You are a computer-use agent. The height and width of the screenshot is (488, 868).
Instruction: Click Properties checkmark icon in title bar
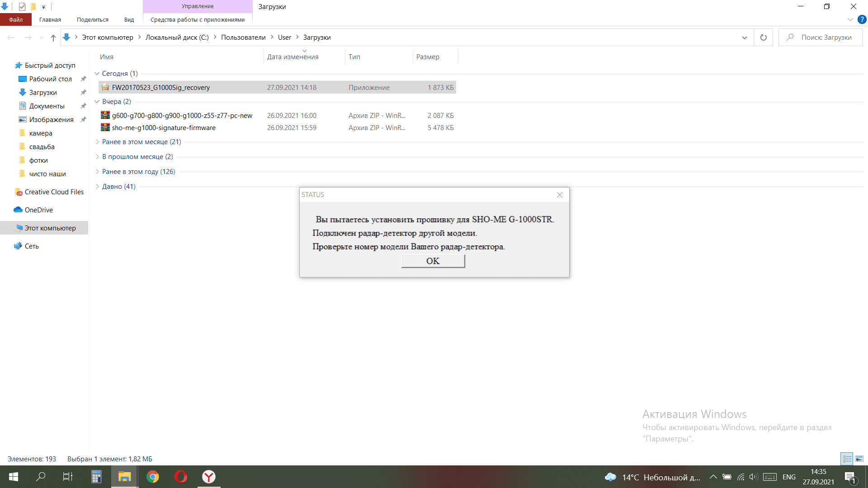coord(22,7)
